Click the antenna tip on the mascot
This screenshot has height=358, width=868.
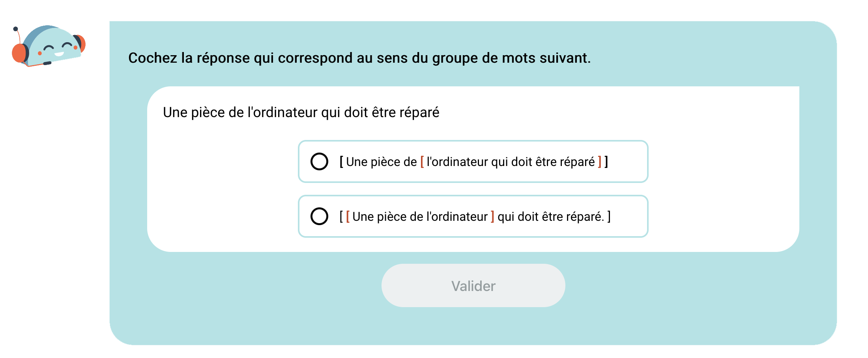tap(15, 29)
